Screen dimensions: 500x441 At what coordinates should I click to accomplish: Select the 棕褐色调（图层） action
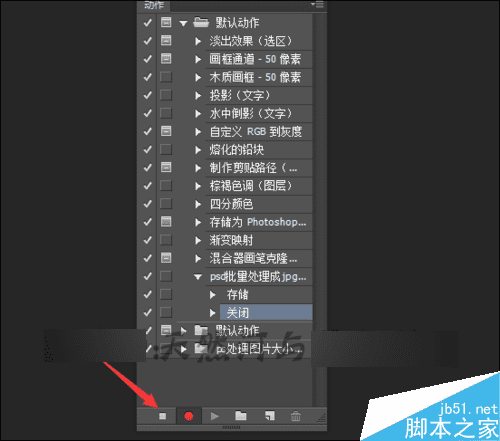259,186
